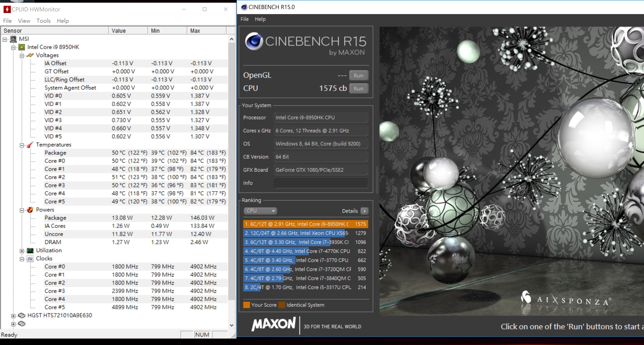Click the Max column header

click(206, 31)
